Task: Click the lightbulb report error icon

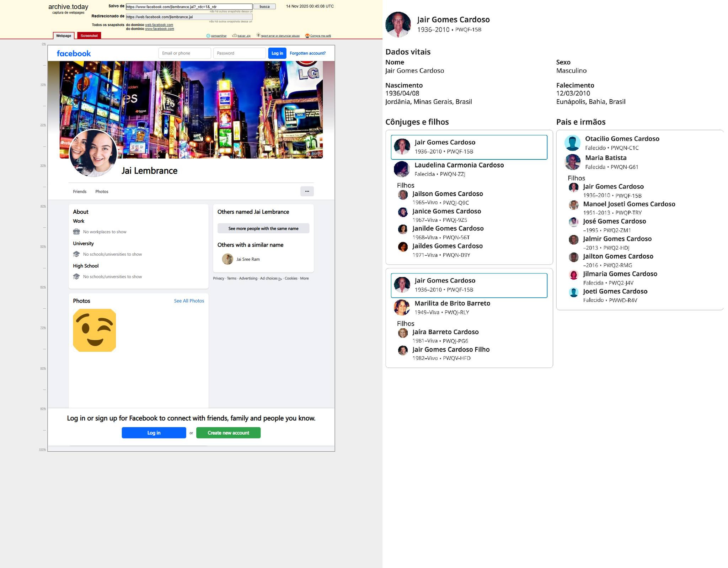Action: click(x=258, y=35)
